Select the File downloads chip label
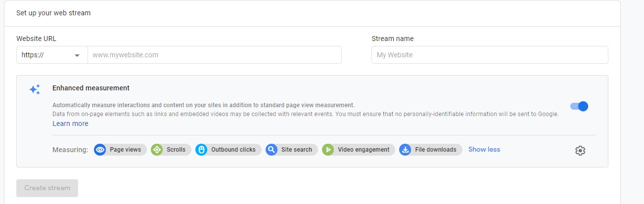Viewport: 644px width, 204px height. pos(436,150)
